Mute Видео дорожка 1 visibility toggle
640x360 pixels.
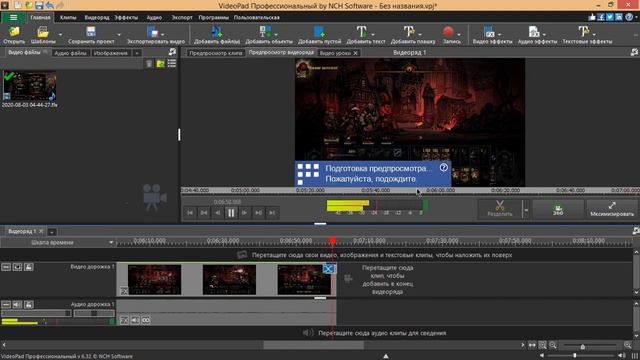(17, 267)
